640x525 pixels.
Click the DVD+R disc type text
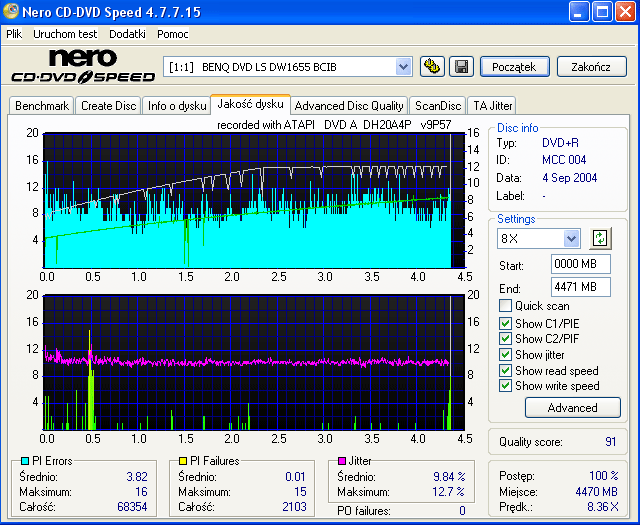tap(560, 143)
